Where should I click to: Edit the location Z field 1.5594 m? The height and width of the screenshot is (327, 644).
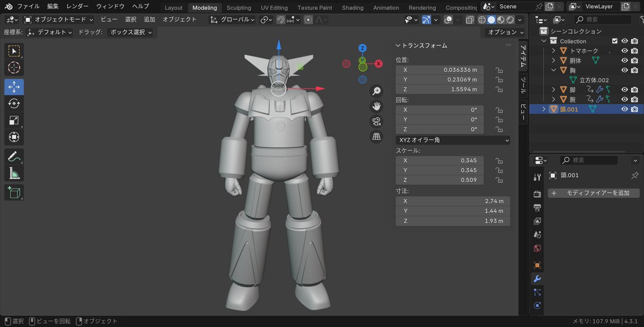click(440, 89)
